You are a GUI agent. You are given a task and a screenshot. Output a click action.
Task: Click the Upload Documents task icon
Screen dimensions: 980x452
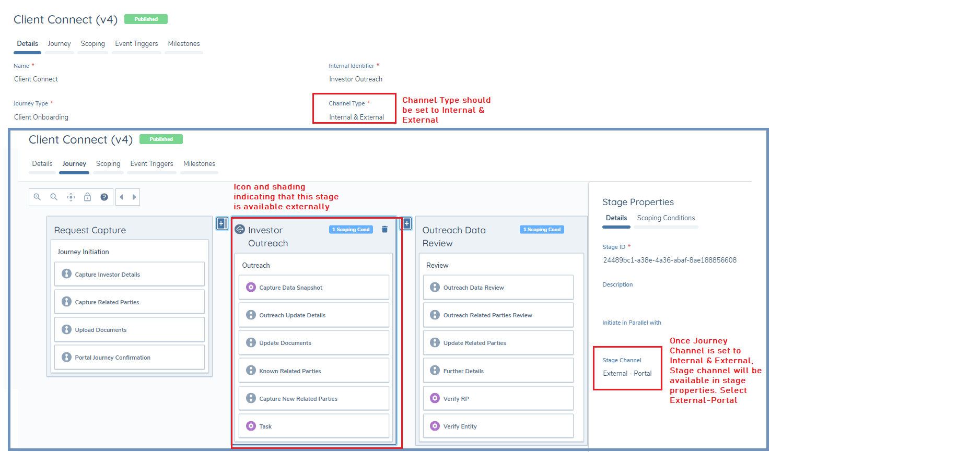(x=66, y=329)
